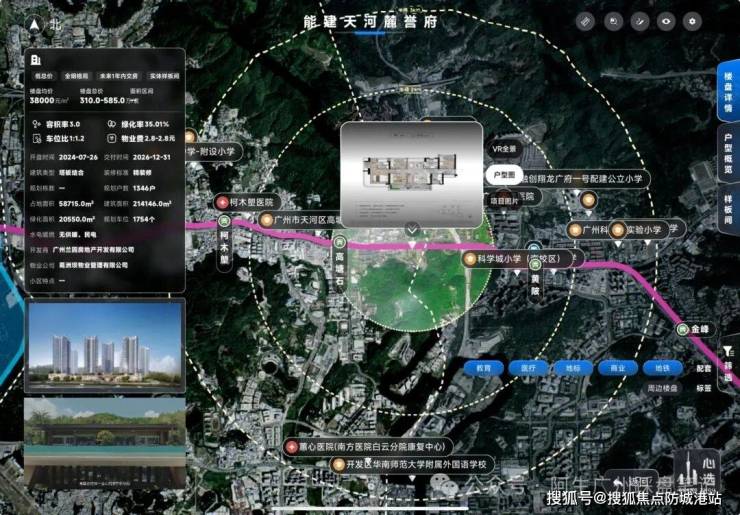Click the orange 实验小学 school marker
The image size is (740, 515).
(x=618, y=229)
